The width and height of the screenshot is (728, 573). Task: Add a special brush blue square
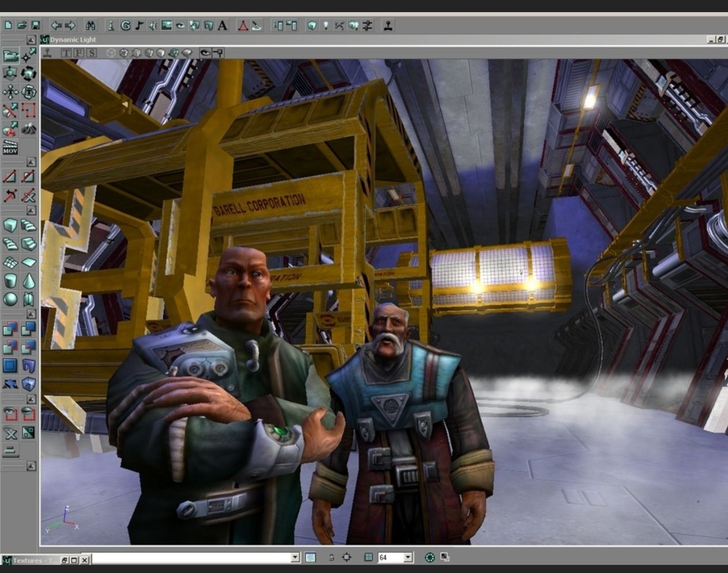[x=10, y=365]
